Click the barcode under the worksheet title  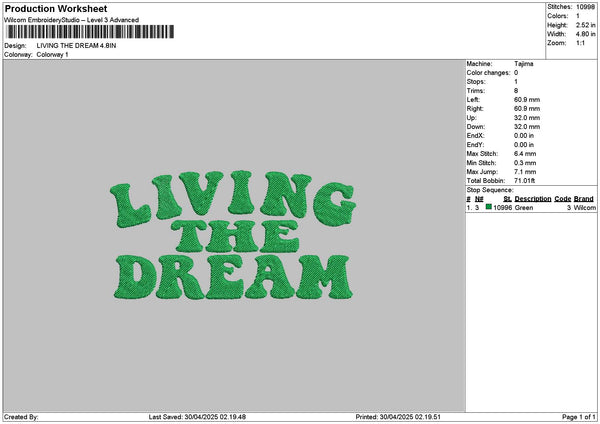point(90,32)
